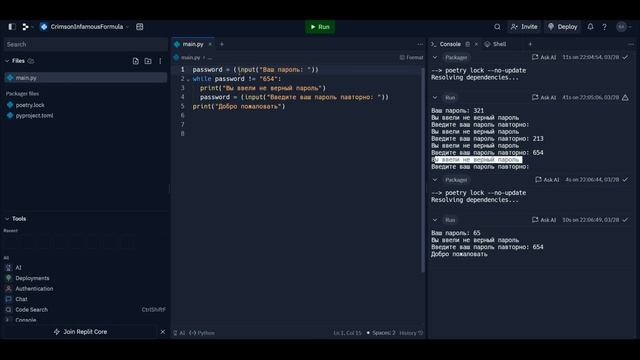
Task: Click the layout grid icon beside project name
Action: (140, 27)
